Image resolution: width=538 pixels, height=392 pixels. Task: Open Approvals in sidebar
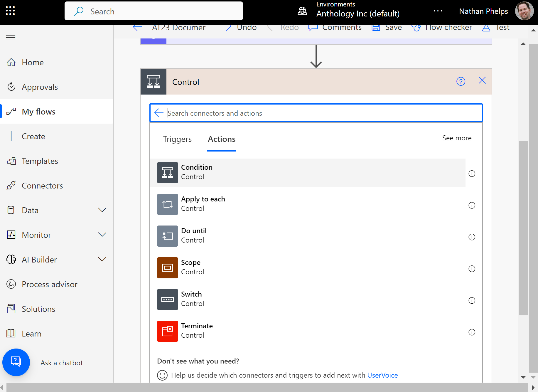(x=57, y=87)
